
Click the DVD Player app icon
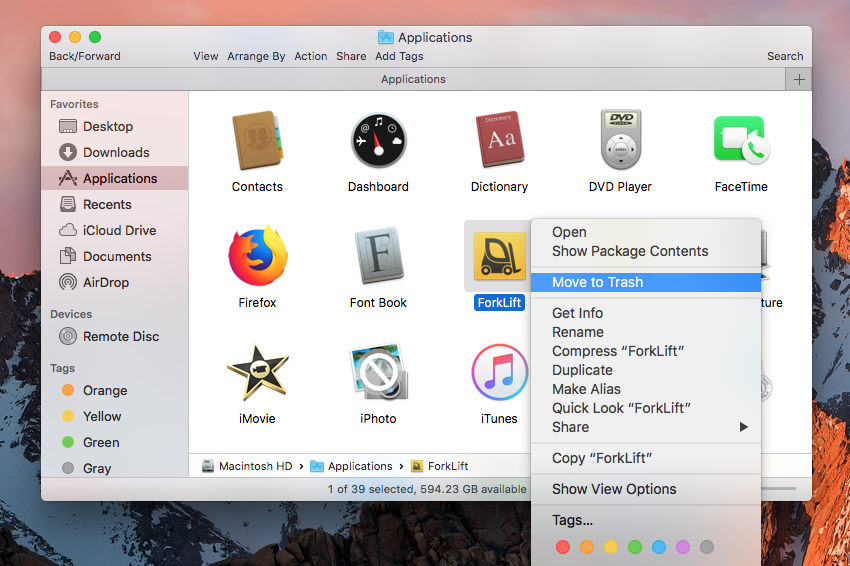pos(621,140)
